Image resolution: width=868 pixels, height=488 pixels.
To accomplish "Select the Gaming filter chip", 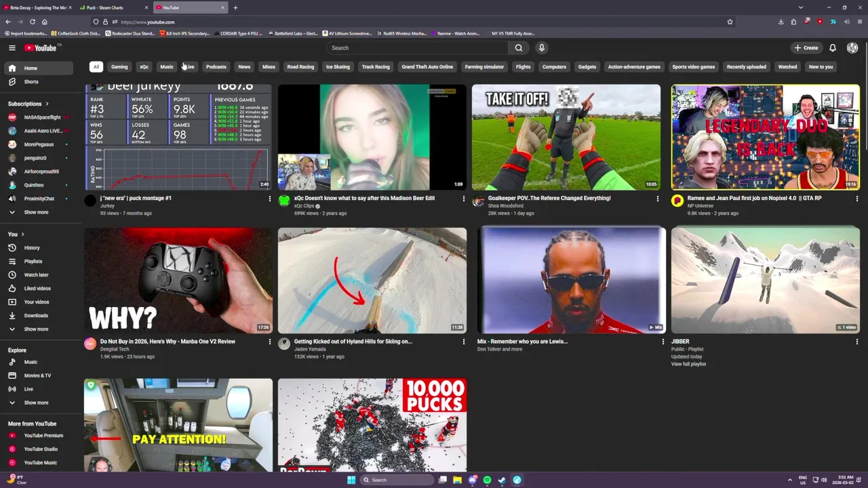I will point(119,66).
